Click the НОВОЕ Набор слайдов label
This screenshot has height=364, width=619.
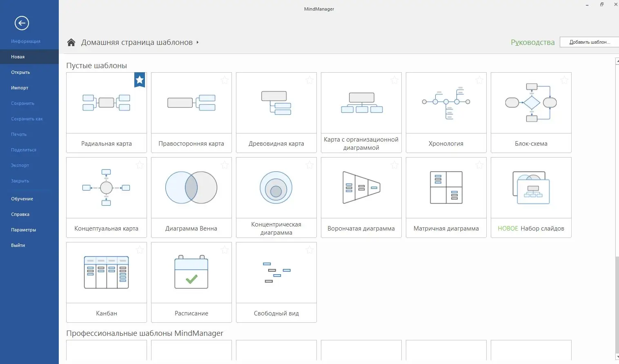click(531, 229)
